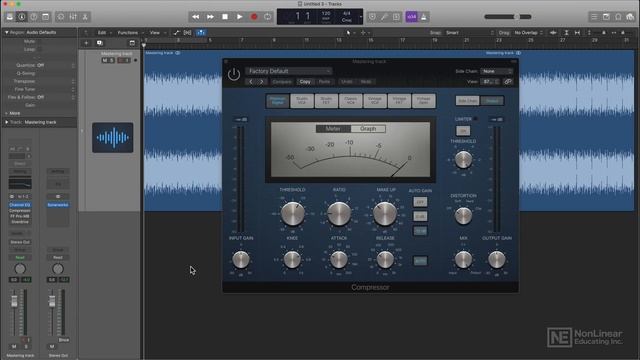Viewport: 640px width, 360px height.
Task: Open the Note Pads button
Action: tap(606, 17)
